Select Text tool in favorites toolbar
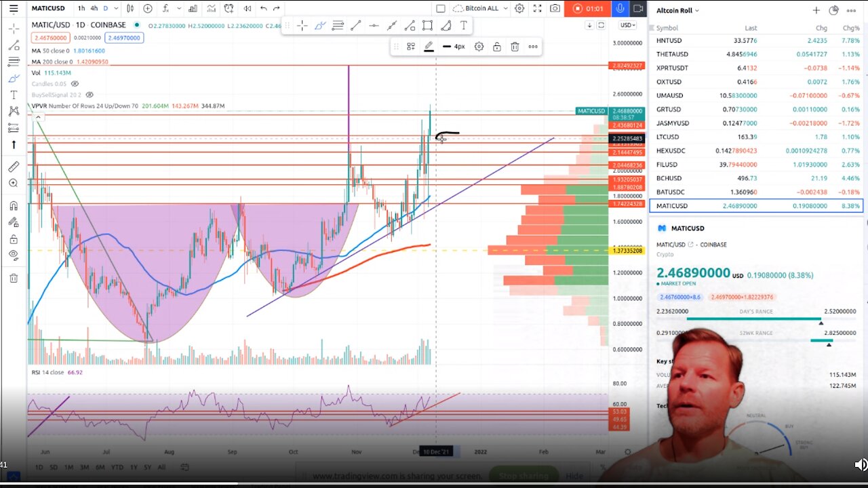The height and width of the screenshot is (488, 868). [x=464, y=26]
